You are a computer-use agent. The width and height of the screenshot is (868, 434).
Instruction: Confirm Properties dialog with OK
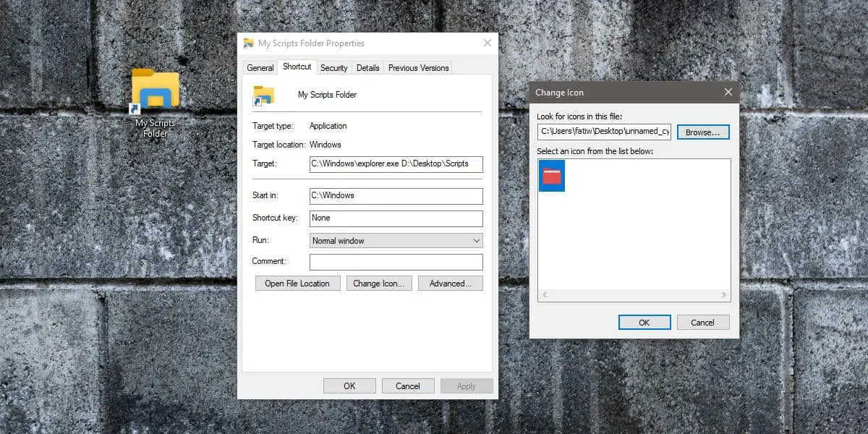click(349, 386)
